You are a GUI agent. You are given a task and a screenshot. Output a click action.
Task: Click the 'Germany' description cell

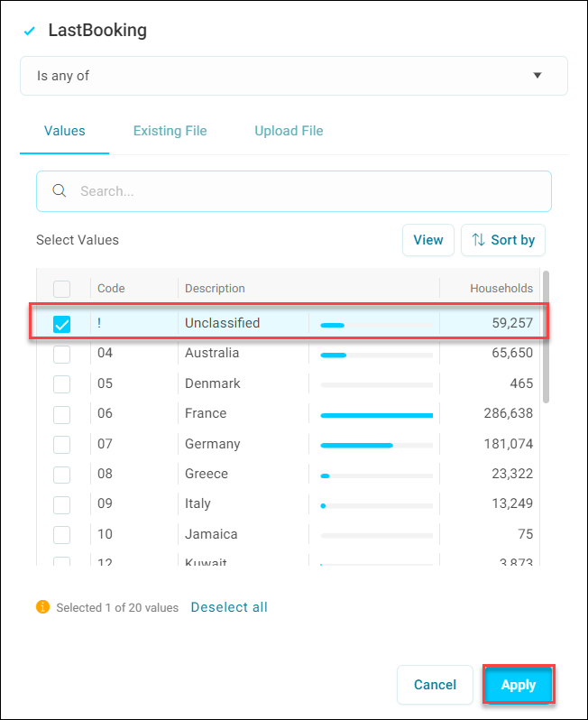(213, 444)
